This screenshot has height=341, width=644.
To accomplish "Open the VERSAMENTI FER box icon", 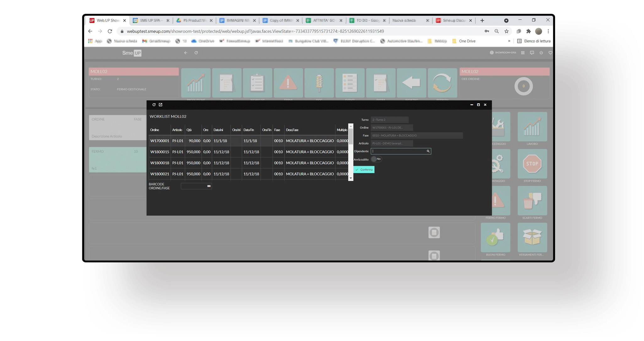I will pos(532,237).
